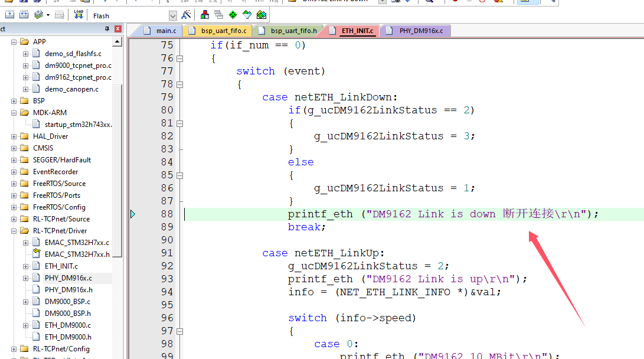Click 'case netETH_LinkUp:' code text

(323, 253)
